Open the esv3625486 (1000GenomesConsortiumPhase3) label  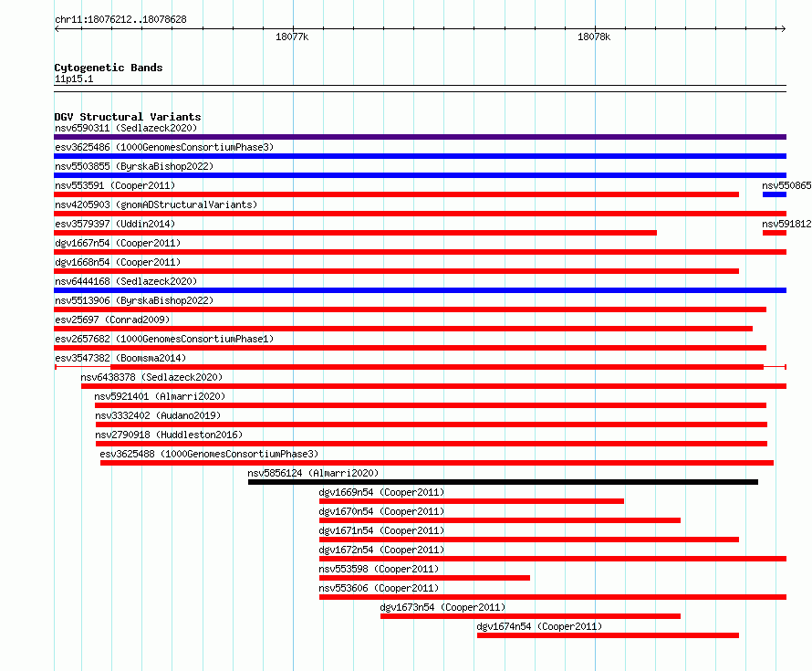tap(164, 147)
